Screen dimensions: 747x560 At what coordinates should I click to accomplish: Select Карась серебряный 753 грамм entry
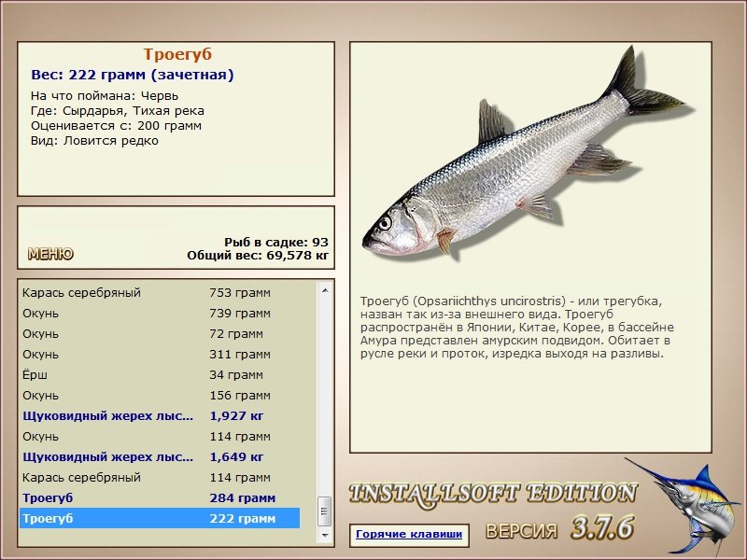click(x=160, y=292)
